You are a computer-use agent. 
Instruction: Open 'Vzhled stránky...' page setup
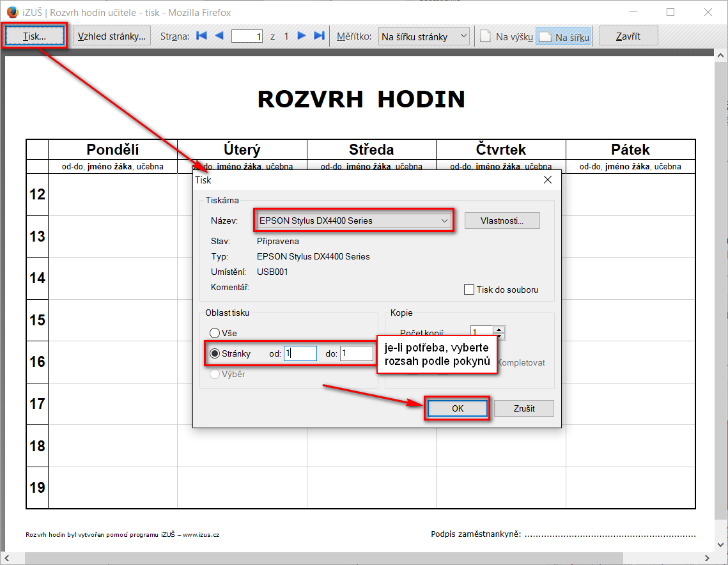coord(112,36)
